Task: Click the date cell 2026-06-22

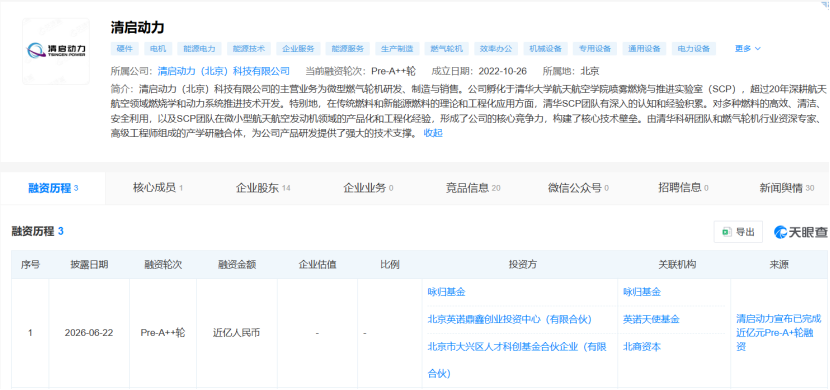Action: click(89, 333)
